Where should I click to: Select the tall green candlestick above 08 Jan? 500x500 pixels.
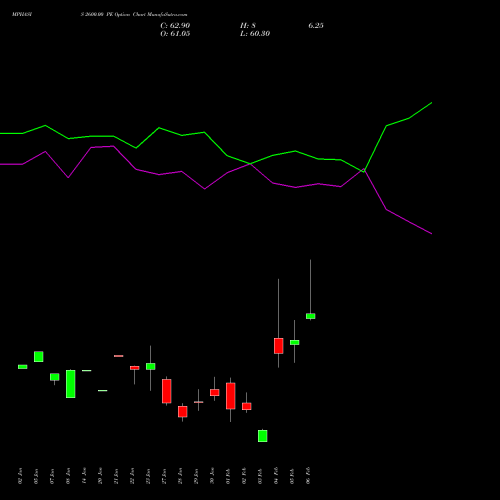click(71, 384)
